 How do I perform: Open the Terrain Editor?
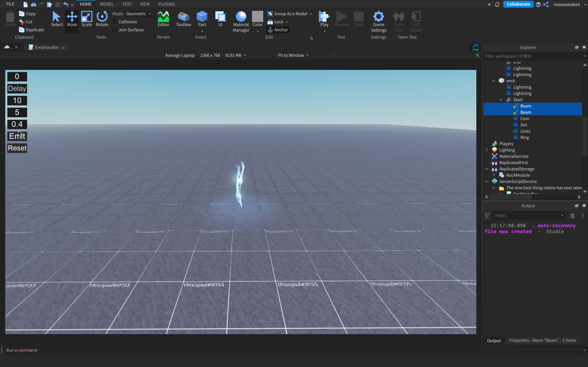pos(163,21)
